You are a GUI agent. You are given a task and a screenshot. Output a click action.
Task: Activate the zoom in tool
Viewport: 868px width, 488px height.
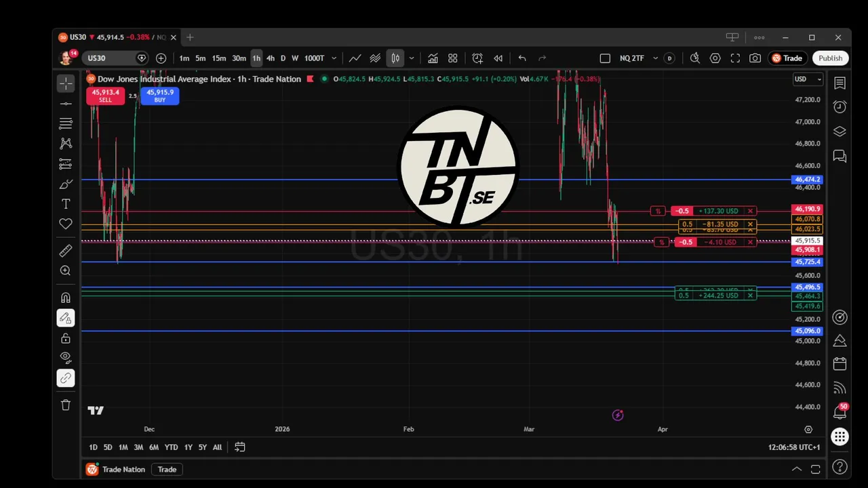click(x=66, y=270)
